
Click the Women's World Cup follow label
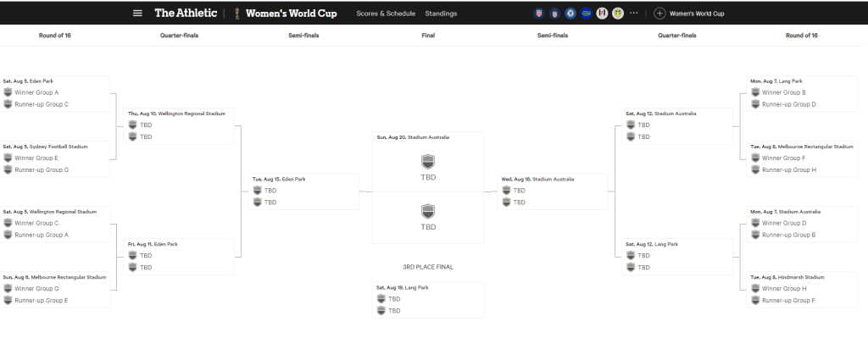pyautogui.click(x=697, y=14)
